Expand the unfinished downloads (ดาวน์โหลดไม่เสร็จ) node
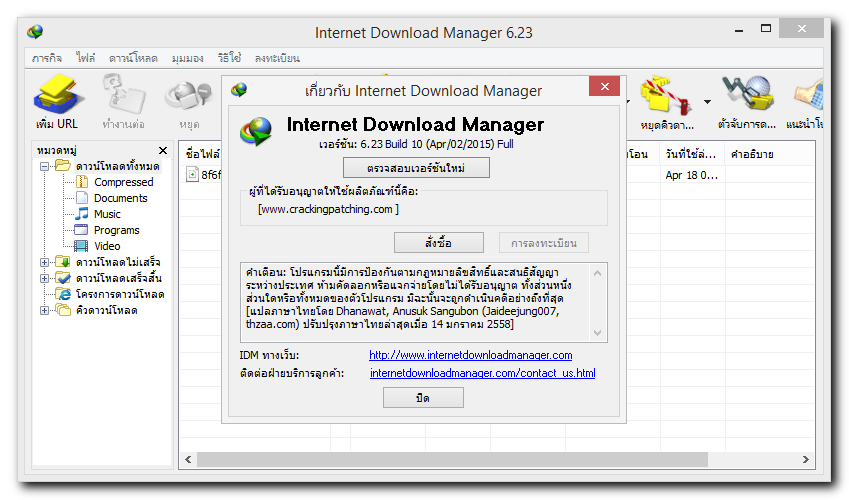The height and width of the screenshot is (500, 849). point(44,262)
